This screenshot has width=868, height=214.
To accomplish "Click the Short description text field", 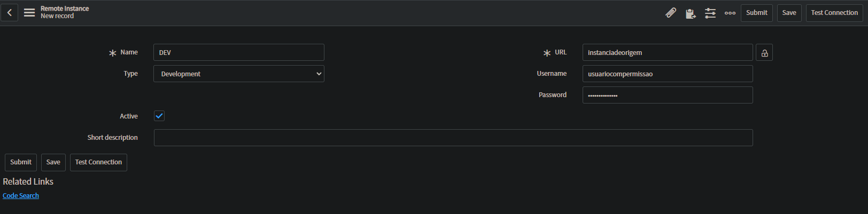I will (453, 138).
